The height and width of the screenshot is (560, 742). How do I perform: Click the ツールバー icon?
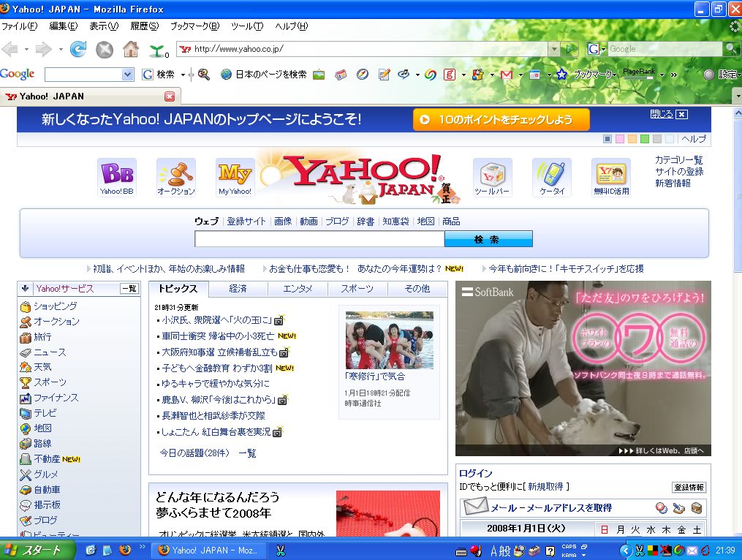[x=492, y=178]
